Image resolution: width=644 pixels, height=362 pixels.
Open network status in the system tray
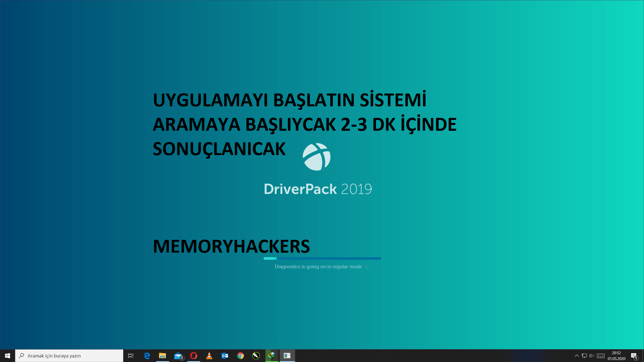coord(584,356)
